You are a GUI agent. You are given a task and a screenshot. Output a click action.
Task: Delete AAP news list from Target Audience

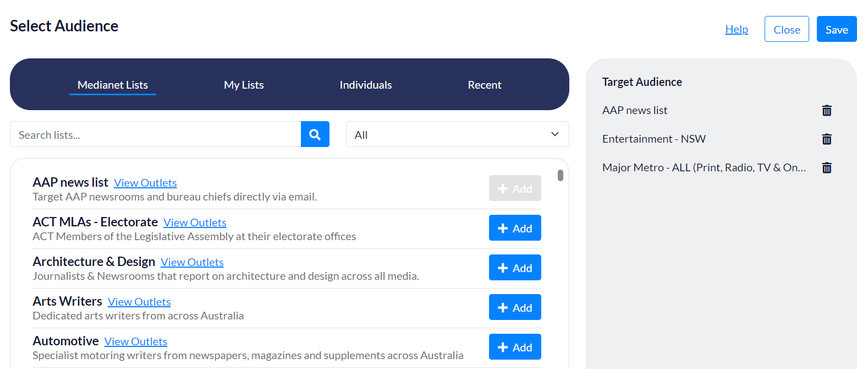[827, 111]
